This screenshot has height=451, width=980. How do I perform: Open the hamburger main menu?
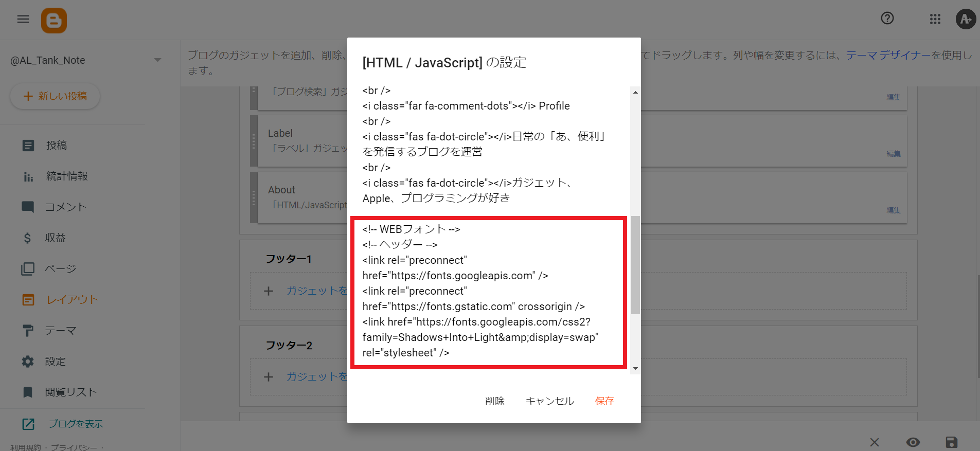click(x=23, y=20)
